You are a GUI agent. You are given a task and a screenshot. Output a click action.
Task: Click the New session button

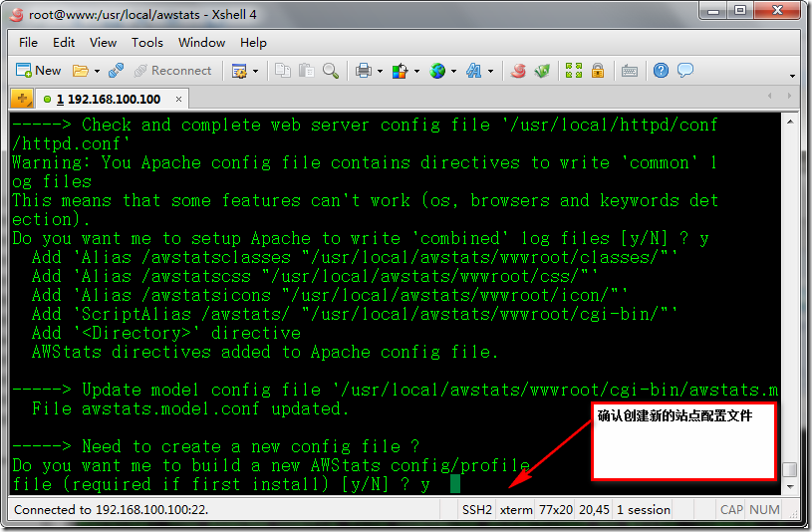(x=38, y=71)
